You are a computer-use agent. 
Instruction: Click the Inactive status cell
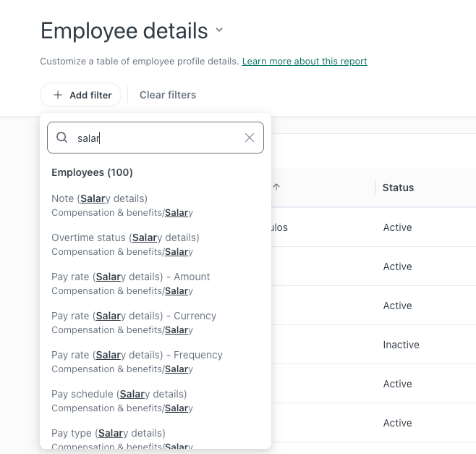[x=401, y=345]
